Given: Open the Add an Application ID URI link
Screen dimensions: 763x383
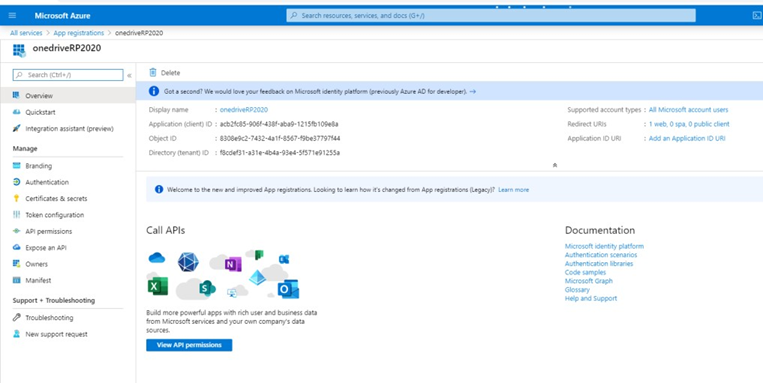Looking at the screenshot, I should (x=687, y=139).
